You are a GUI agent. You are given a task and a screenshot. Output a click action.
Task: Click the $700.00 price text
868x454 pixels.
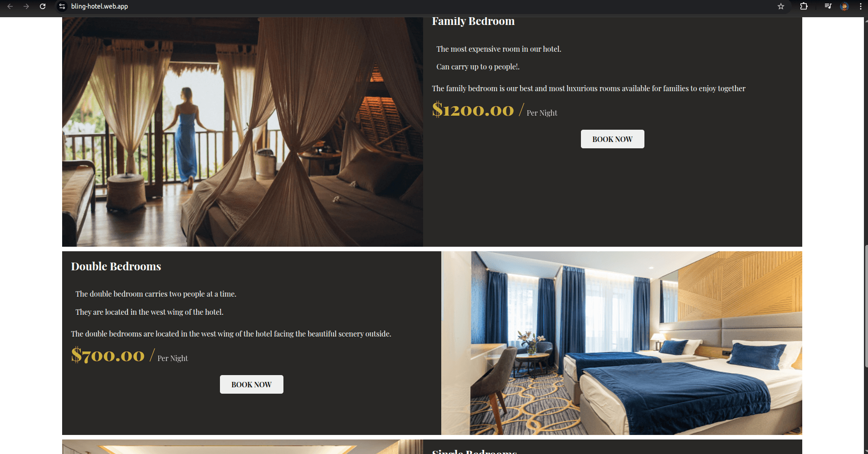pyautogui.click(x=108, y=355)
